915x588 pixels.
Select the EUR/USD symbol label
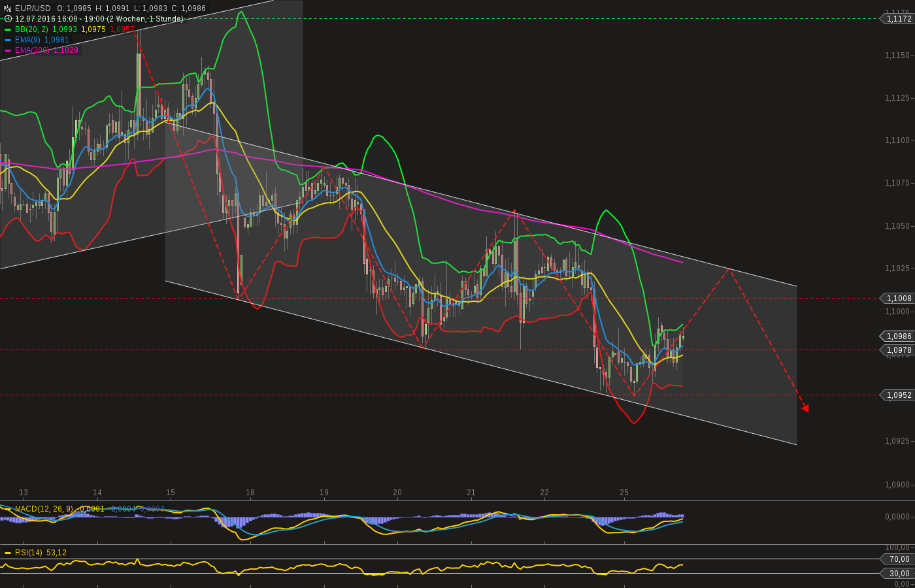pyautogui.click(x=33, y=8)
